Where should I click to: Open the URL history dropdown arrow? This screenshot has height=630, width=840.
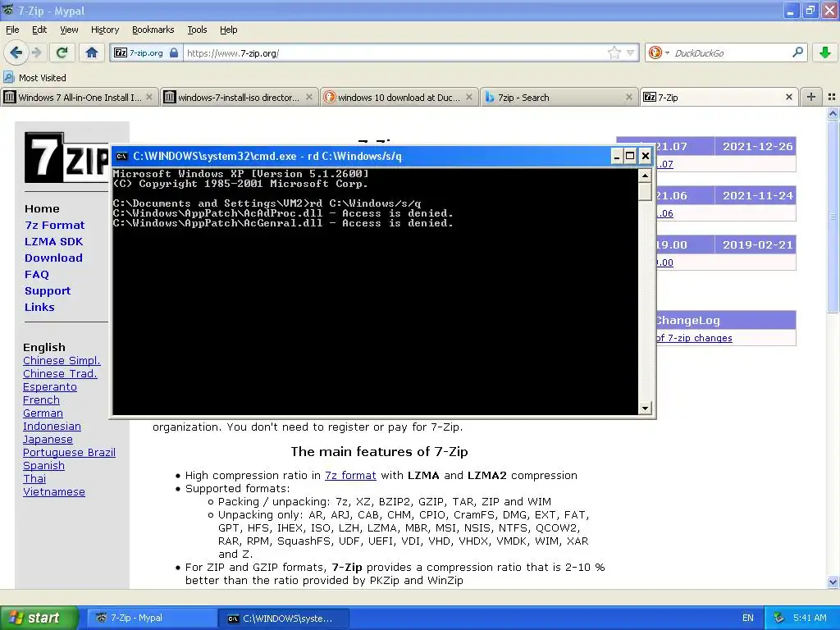[x=631, y=52]
